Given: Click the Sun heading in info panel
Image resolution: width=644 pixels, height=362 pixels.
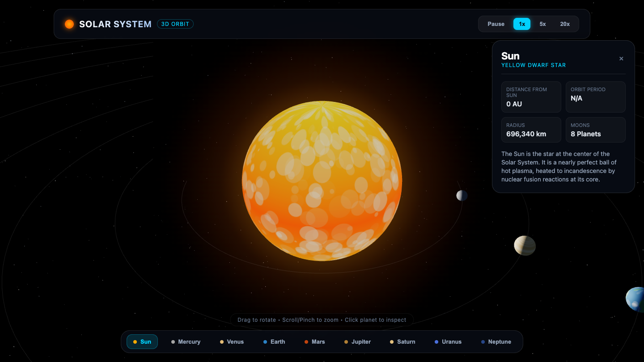Looking at the screenshot, I should coord(510,56).
